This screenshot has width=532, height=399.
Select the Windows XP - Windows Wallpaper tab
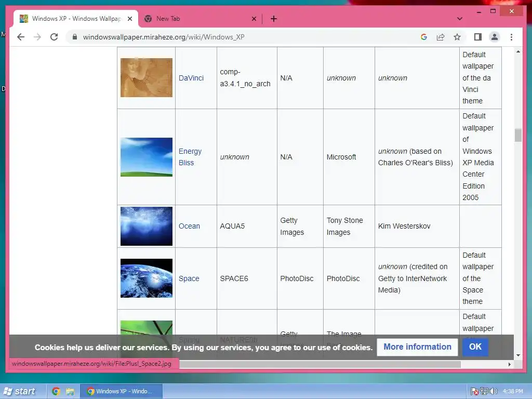click(76, 19)
